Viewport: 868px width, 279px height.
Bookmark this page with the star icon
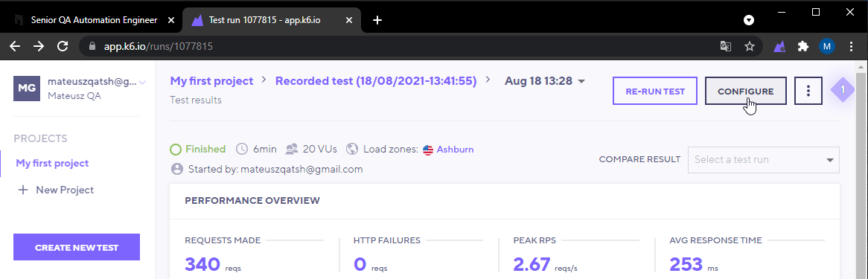[x=750, y=46]
